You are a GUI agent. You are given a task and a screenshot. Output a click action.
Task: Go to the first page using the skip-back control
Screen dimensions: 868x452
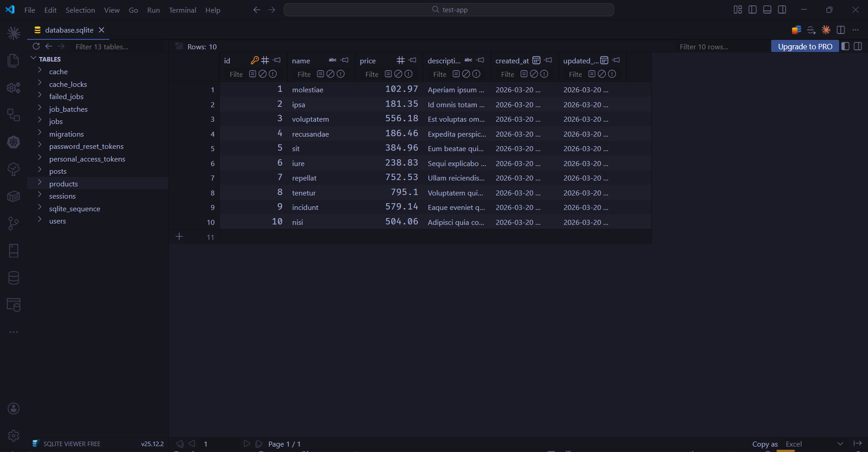(180, 444)
